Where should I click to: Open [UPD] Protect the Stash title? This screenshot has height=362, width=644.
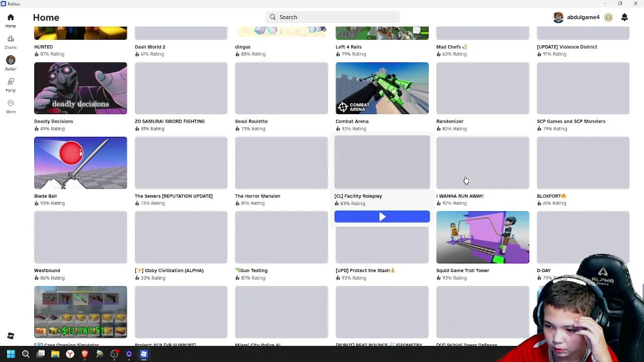365,270
